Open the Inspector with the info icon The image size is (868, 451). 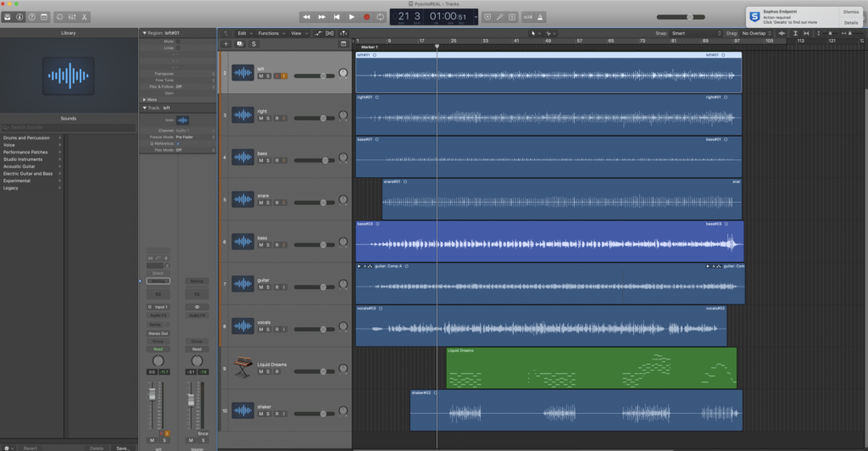(19, 17)
